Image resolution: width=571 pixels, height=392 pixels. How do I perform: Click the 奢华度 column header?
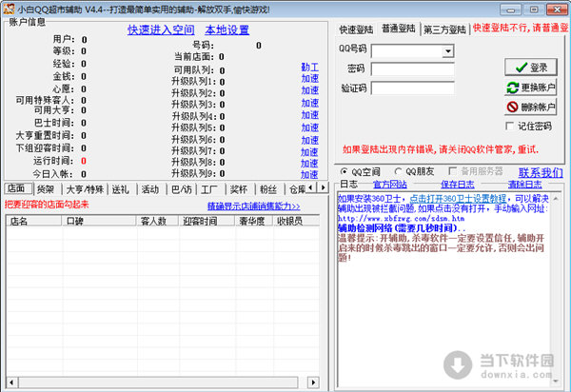254,221
